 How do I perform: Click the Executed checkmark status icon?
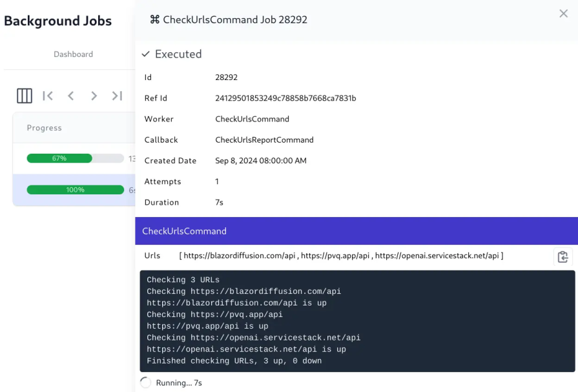[146, 54]
